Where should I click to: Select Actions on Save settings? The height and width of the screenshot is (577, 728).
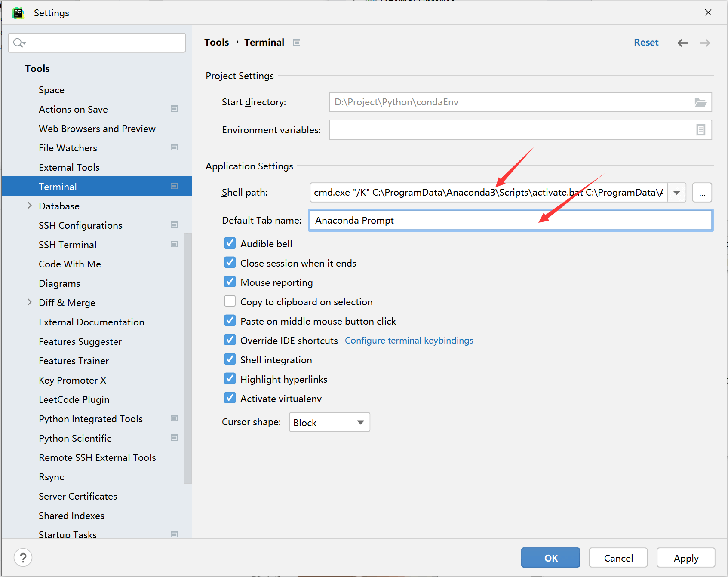pyautogui.click(x=73, y=109)
